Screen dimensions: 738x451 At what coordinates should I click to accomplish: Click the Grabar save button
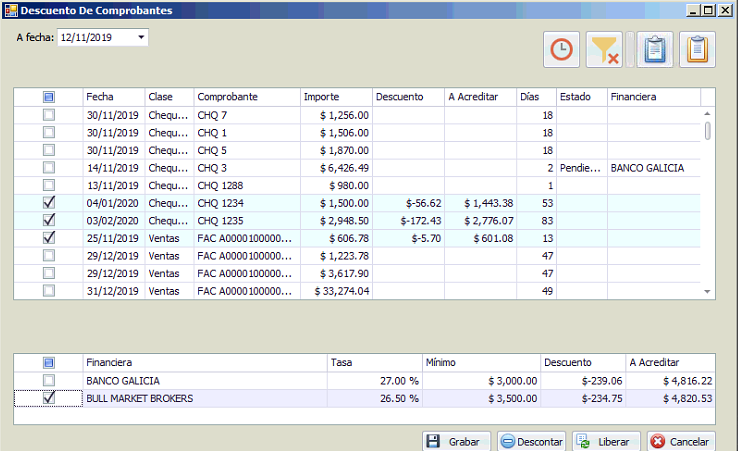pyautogui.click(x=456, y=442)
